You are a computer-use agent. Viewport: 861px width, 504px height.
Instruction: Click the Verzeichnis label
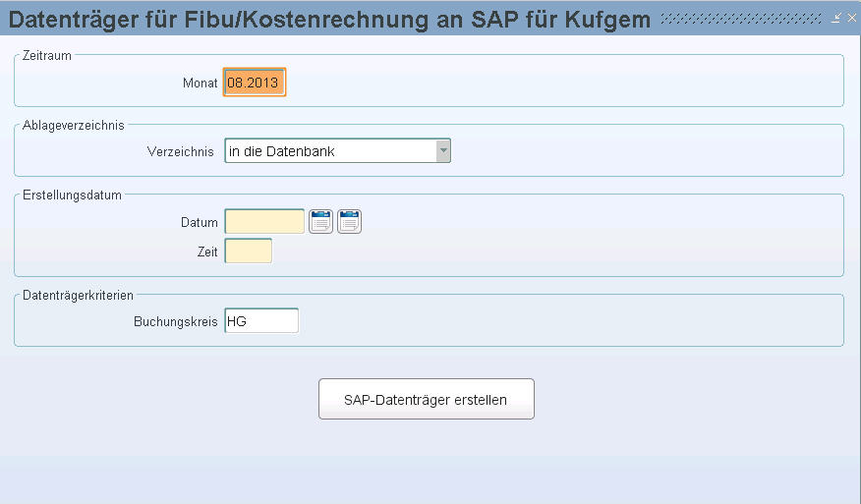[180, 151]
